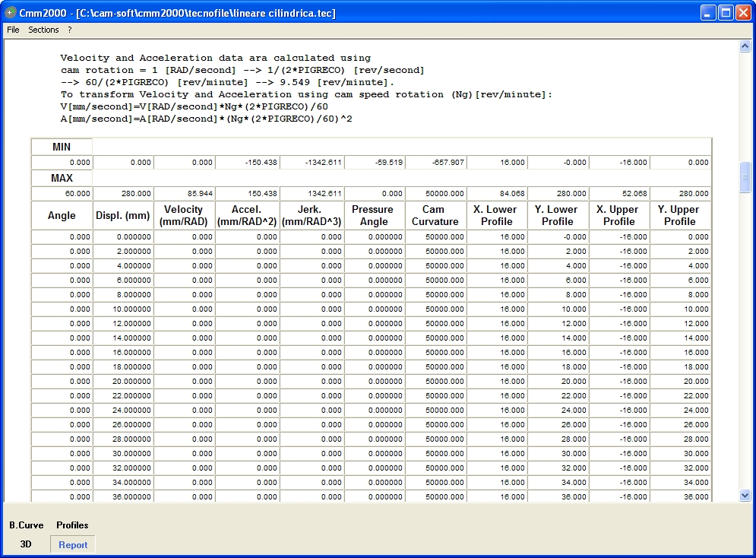Click the Y. Upper Profile column header
756x558 pixels.
tap(680, 215)
